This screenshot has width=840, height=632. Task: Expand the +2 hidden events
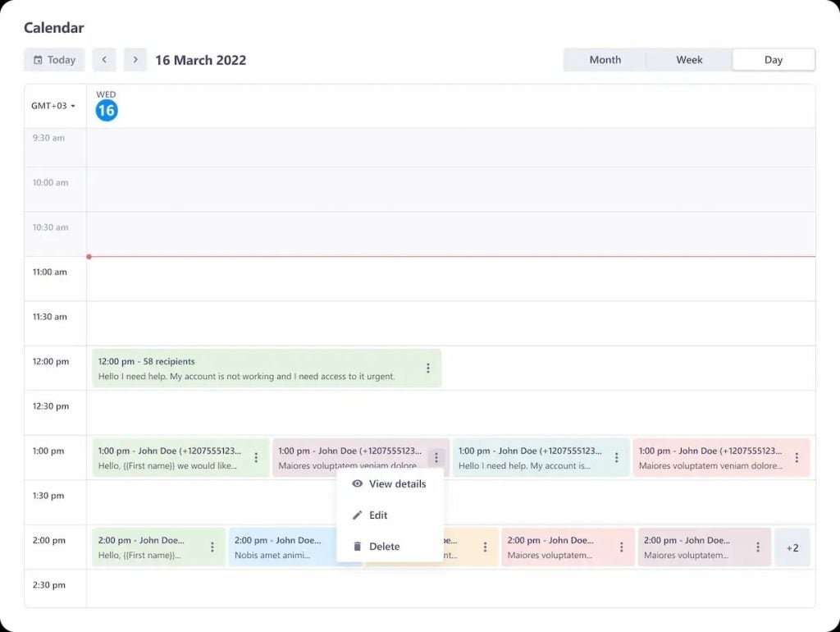point(792,547)
